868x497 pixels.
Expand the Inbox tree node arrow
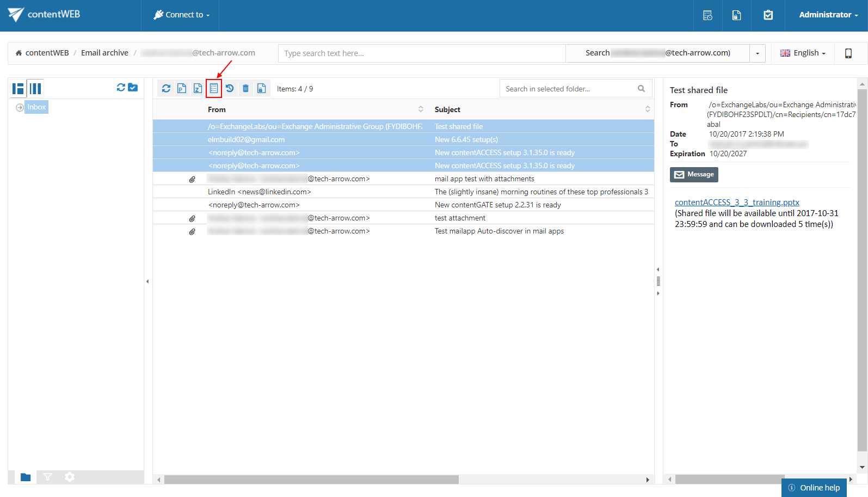pyautogui.click(x=20, y=107)
